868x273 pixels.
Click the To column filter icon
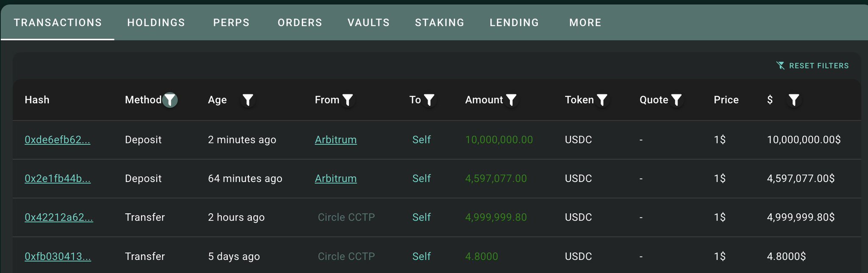pos(429,100)
